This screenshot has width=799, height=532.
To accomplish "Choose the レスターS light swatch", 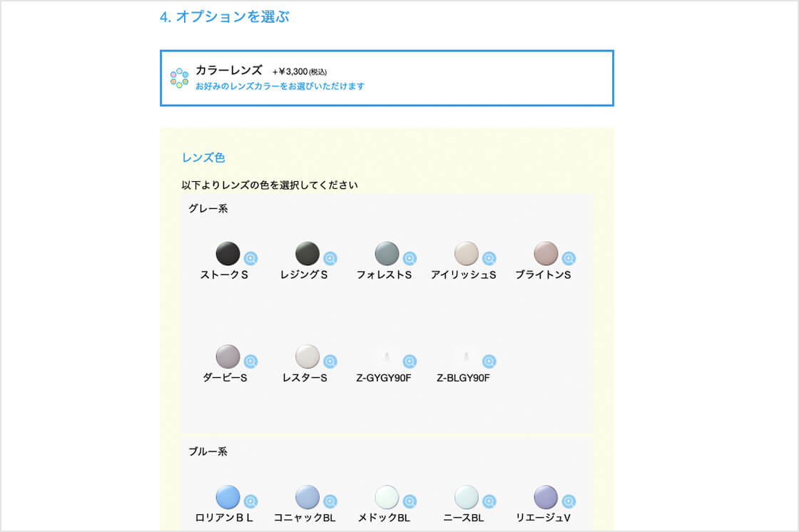I will (x=307, y=357).
